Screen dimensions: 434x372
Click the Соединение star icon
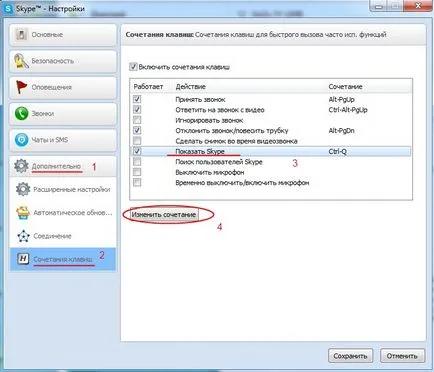(23, 236)
